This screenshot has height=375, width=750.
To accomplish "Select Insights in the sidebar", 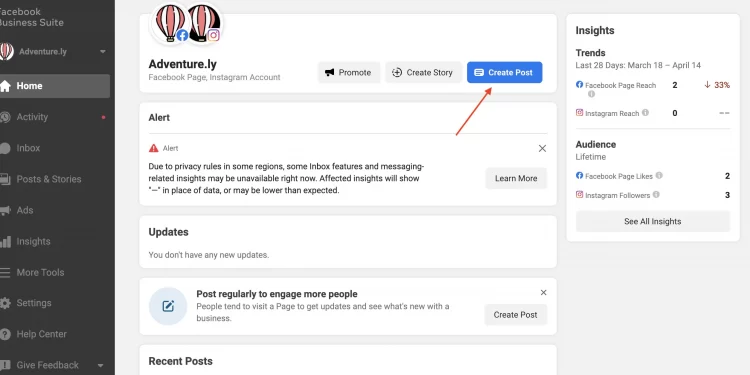I will point(54,242).
